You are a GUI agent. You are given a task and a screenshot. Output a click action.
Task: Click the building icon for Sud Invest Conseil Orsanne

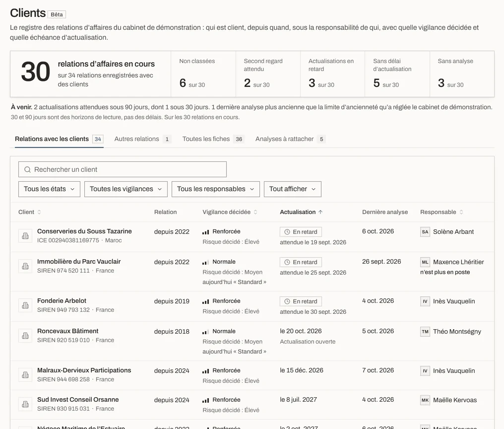coord(25,404)
